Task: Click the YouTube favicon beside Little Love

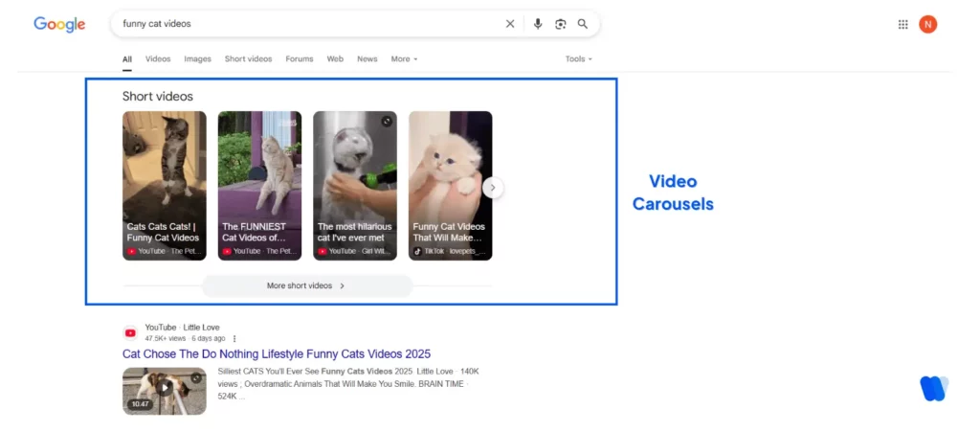Action: [x=130, y=332]
